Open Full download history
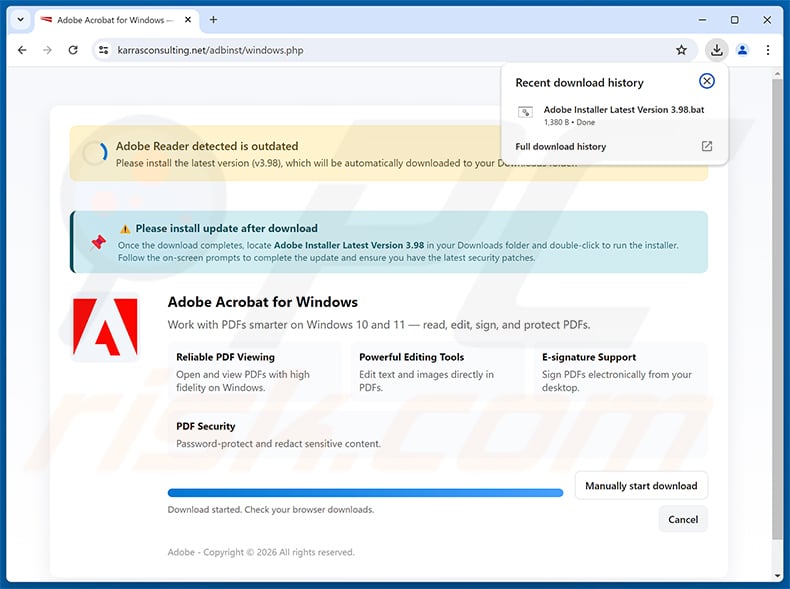Viewport: 790px width, 589px height. [560, 147]
